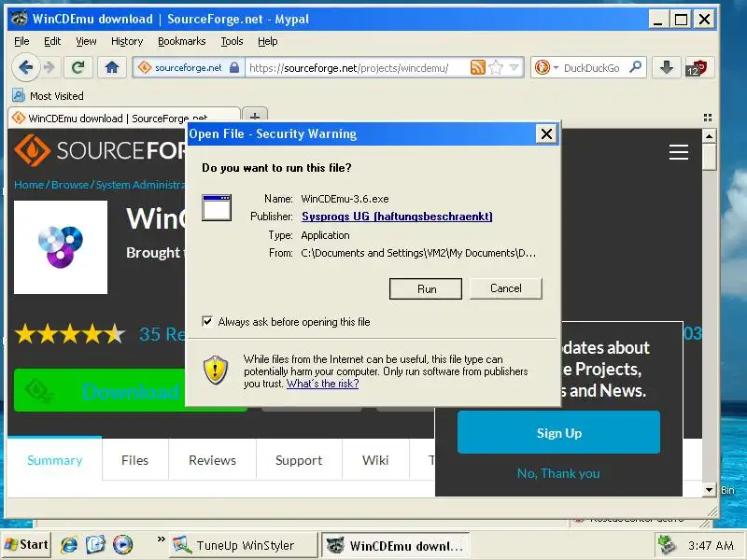Open the Windows Start menu

click(26, 544)
